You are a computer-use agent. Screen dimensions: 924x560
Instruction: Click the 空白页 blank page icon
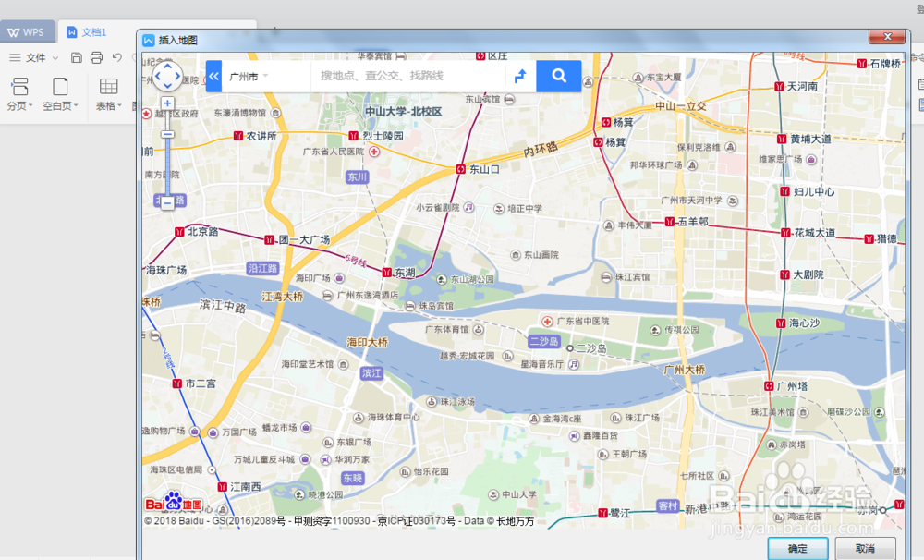pyautogui.click(x=60, y=87)
